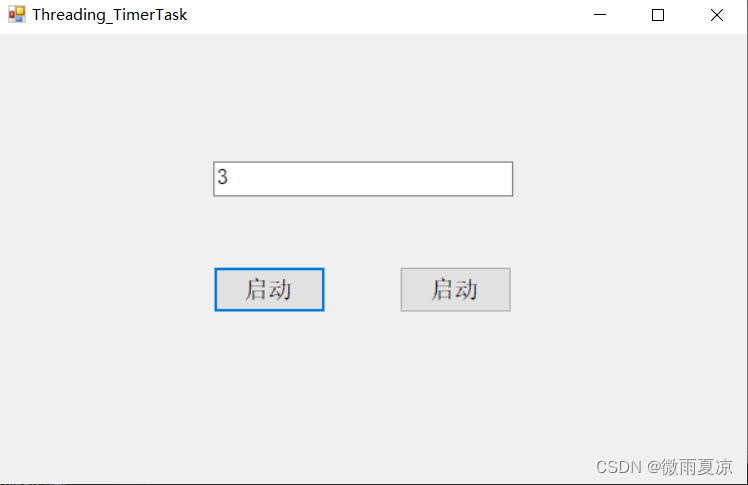Open the system menu from the window icon
The image size is (748, 485).
pyautogui.click(x=16, y=15)
